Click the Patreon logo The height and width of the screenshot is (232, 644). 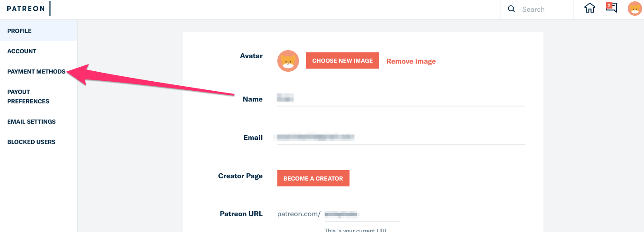tap(26, 9)
